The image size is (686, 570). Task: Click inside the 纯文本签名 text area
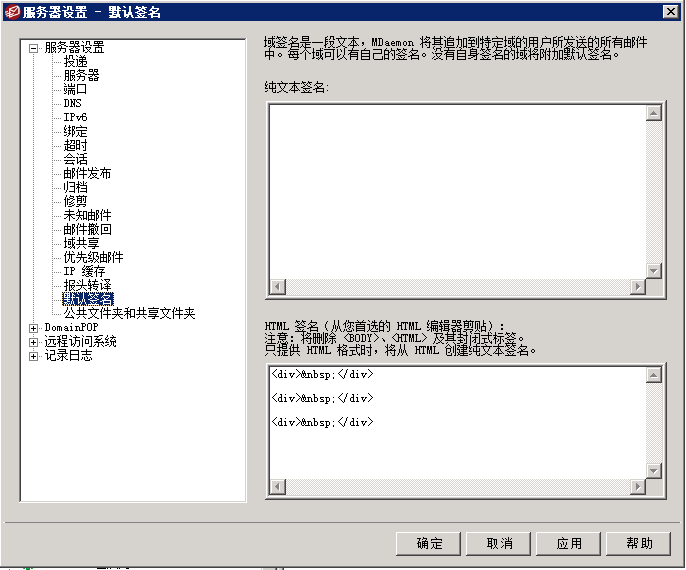click(455, 190)
